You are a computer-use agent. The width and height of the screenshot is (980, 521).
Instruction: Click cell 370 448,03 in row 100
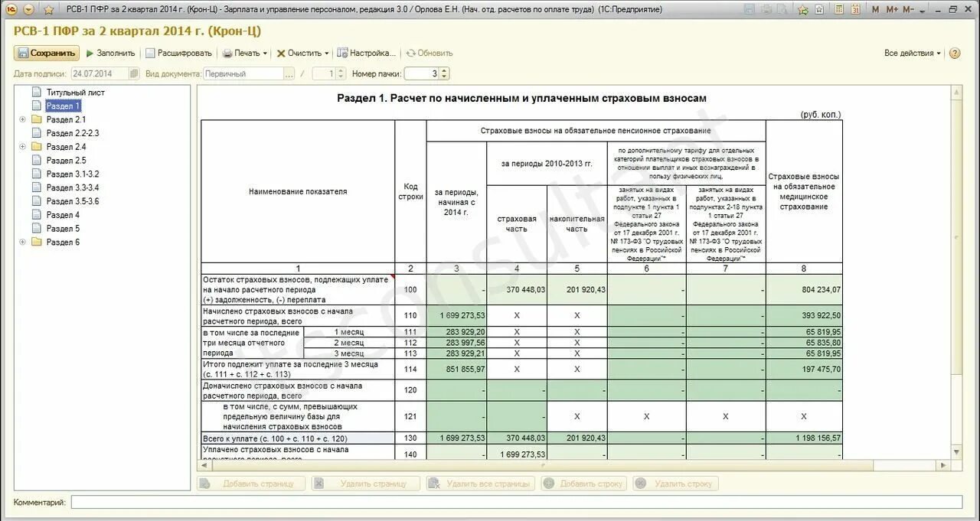(x=517, y=290)
